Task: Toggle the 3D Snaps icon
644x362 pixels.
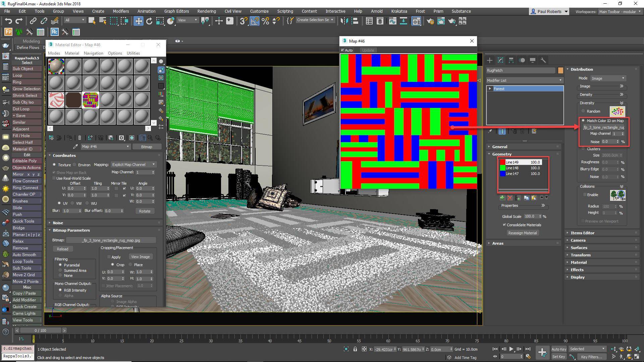Action: pyautogui.click(x=243, y=21)
